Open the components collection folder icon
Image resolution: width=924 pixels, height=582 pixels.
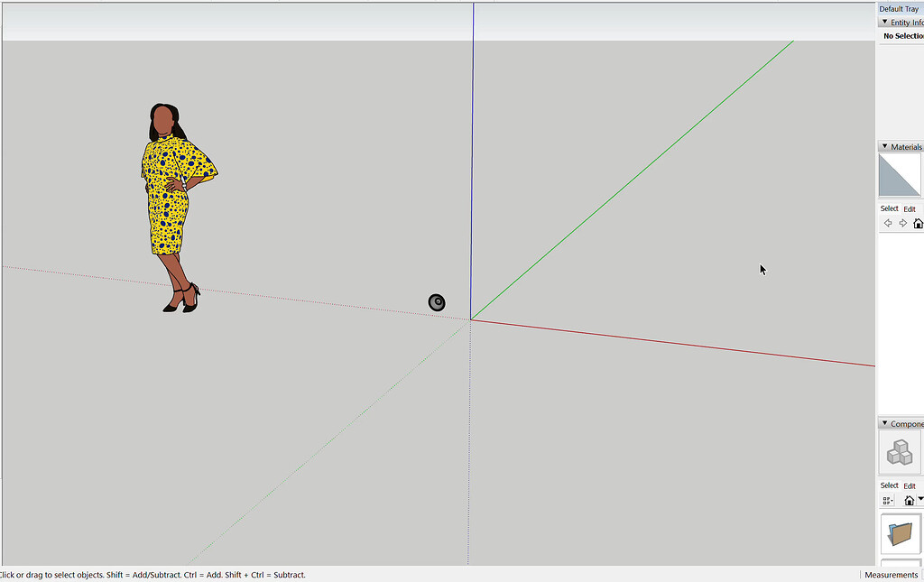point(900,534)
